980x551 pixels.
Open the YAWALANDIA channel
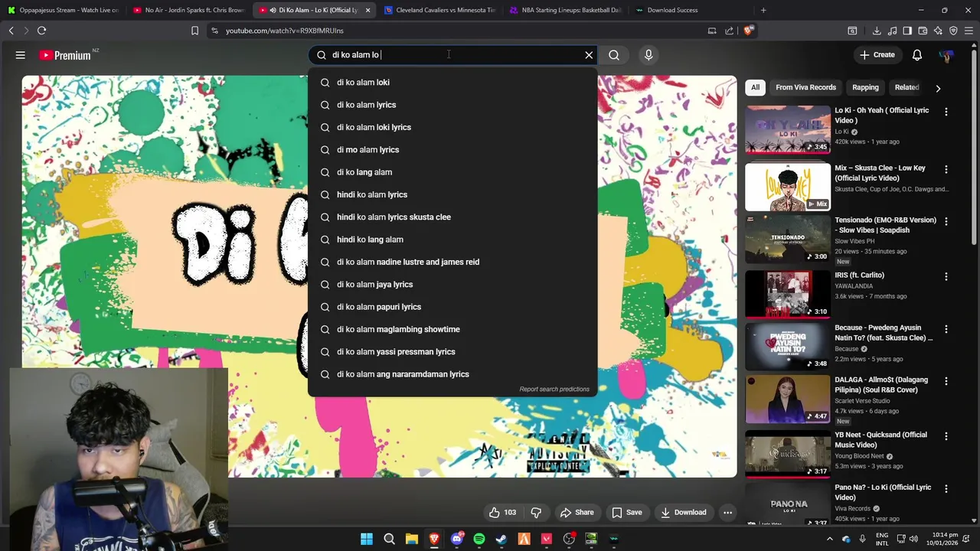[854, 286]
